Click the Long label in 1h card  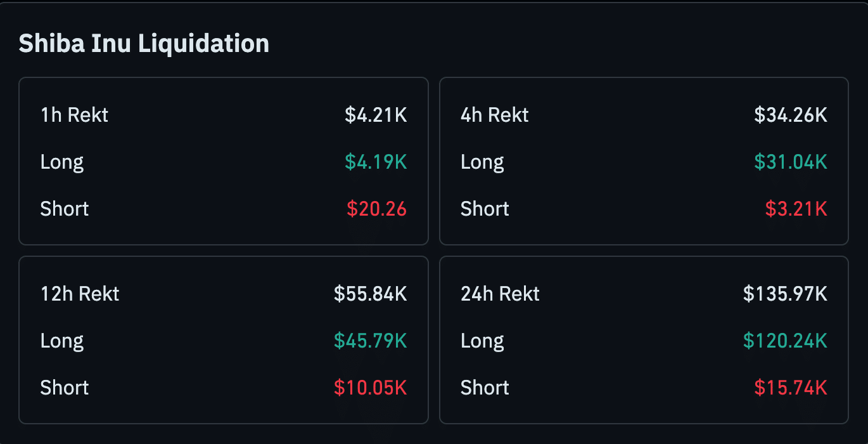tap(62, 162)
